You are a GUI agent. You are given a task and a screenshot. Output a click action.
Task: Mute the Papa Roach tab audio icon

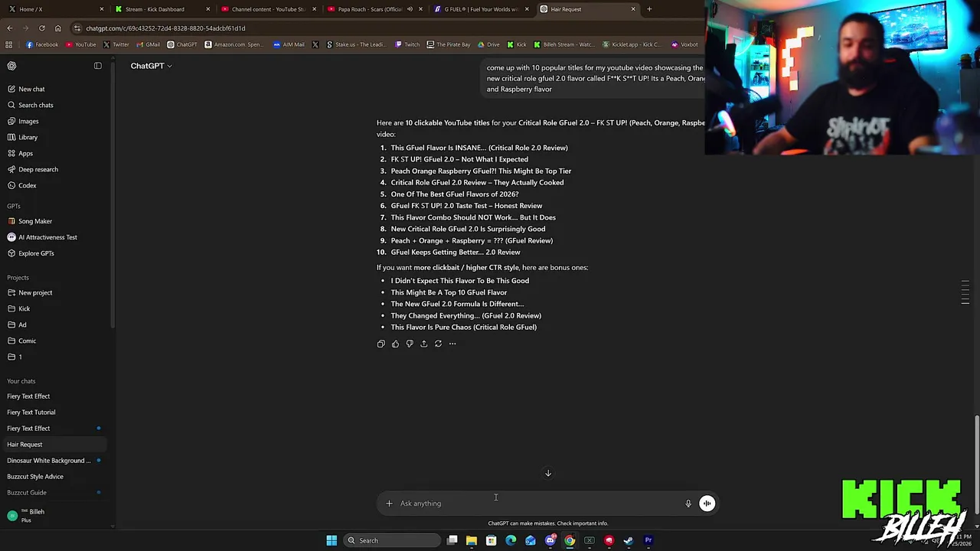(x=410, y=9)
